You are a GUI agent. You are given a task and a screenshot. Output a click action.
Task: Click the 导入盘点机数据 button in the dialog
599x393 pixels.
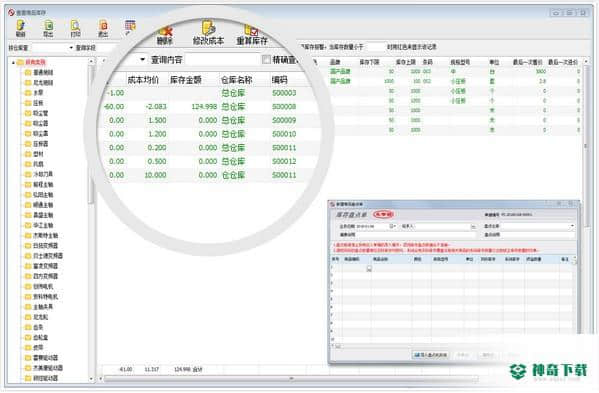(x=431, y=355)
